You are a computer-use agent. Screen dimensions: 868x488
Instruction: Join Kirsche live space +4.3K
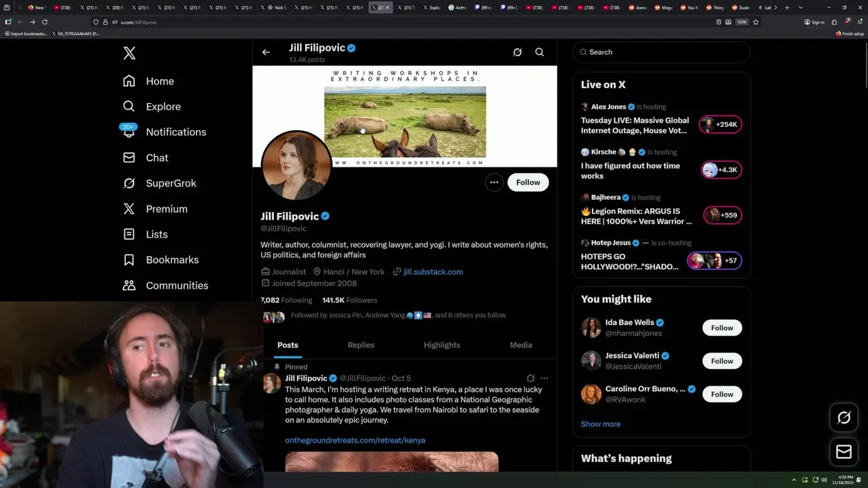[x=722, y=170]
